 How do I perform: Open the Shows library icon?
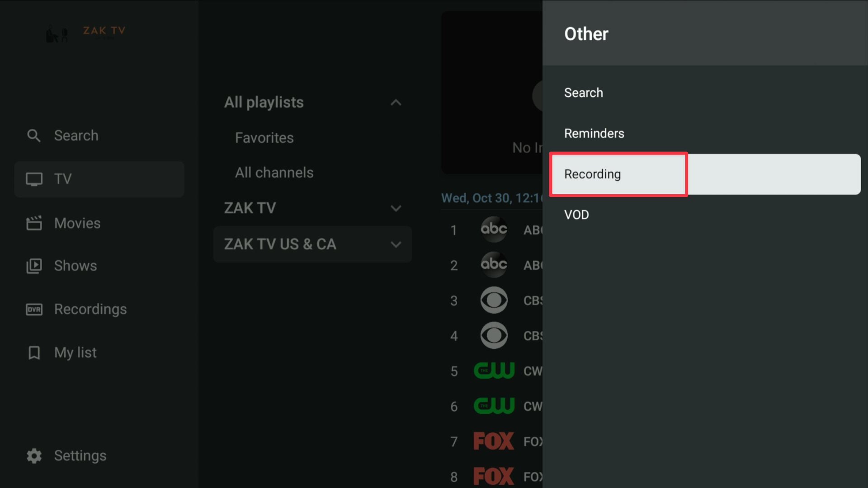pos(34,266)
